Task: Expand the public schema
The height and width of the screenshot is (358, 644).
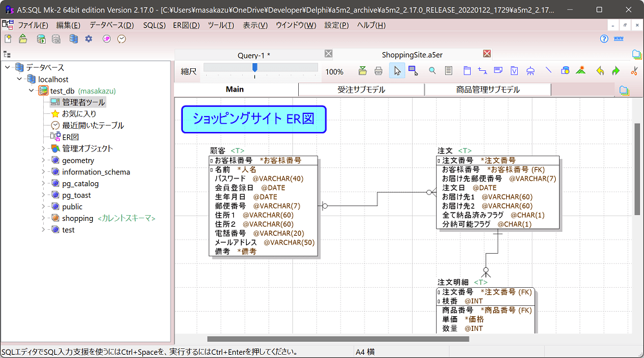Action: click(43, 207)
